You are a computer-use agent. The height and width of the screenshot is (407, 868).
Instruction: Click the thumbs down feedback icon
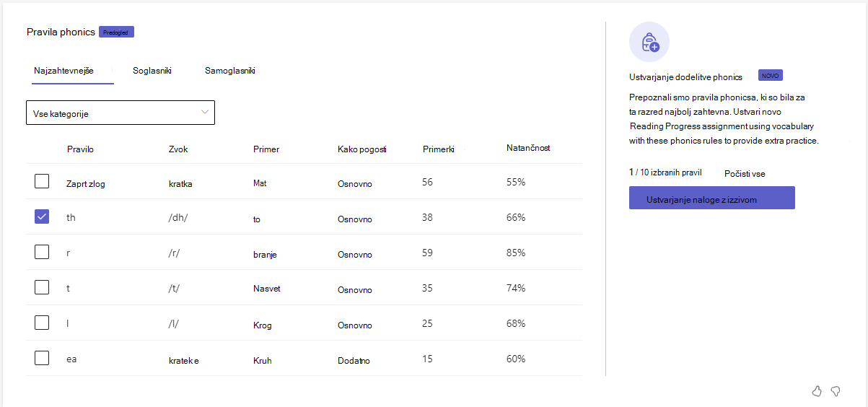tap(836, 391)
